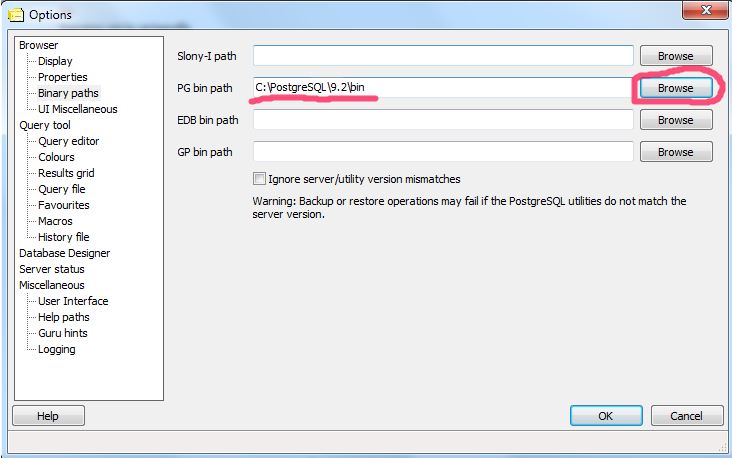Open Macros settings page

click(55, 221)
